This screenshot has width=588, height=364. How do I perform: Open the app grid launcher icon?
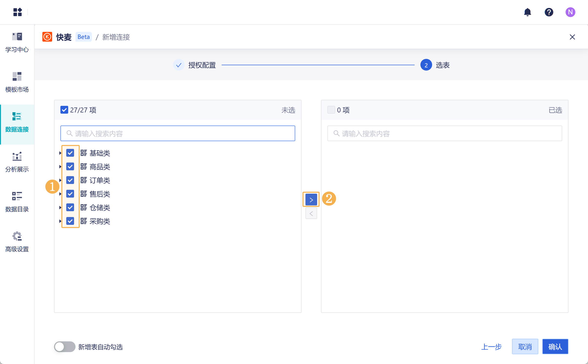click(x=18, y=12)
